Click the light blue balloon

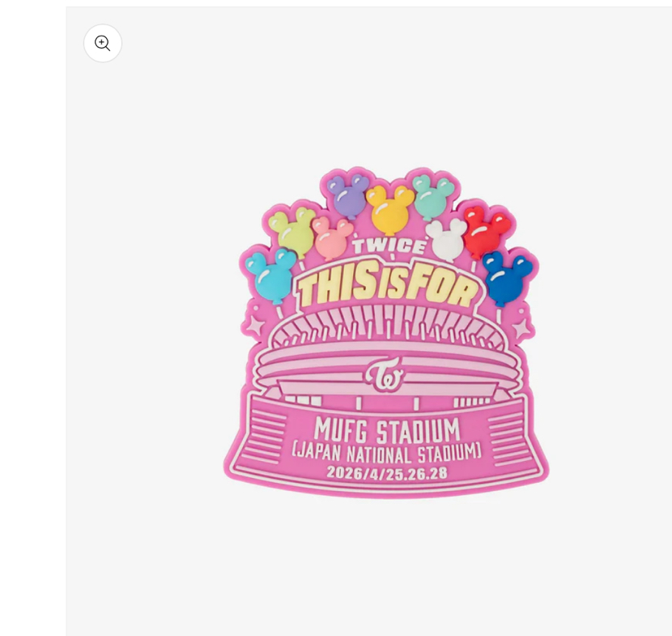[x=272, y=275]
